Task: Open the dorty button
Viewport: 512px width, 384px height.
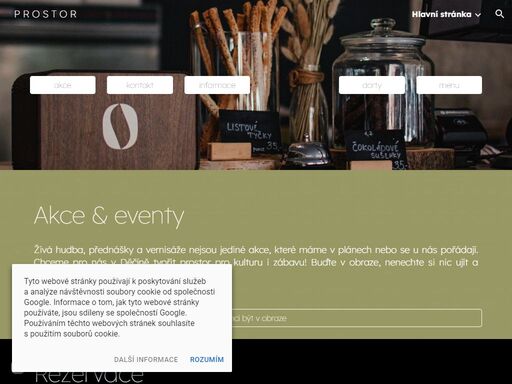Action: [372, 85]
